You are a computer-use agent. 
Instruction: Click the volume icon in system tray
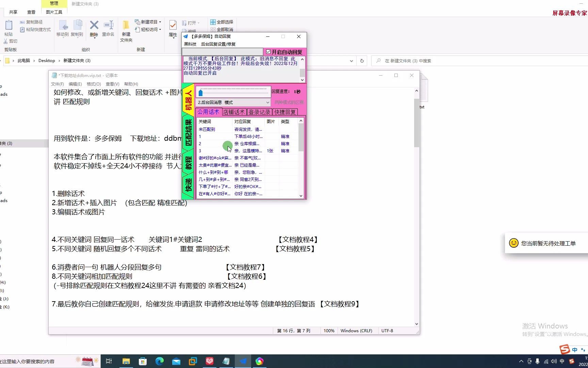click(554, 361)
